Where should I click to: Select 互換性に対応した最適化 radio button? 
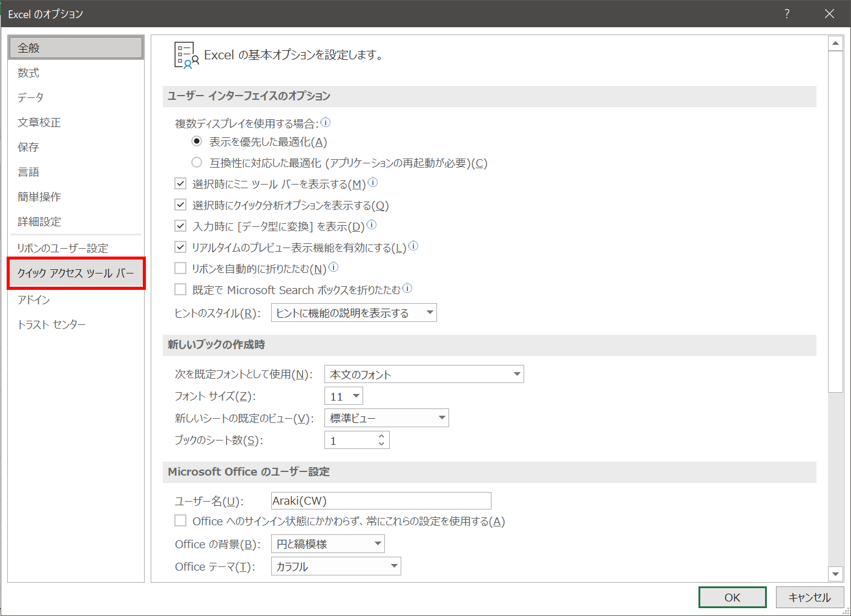click(197, 162)
